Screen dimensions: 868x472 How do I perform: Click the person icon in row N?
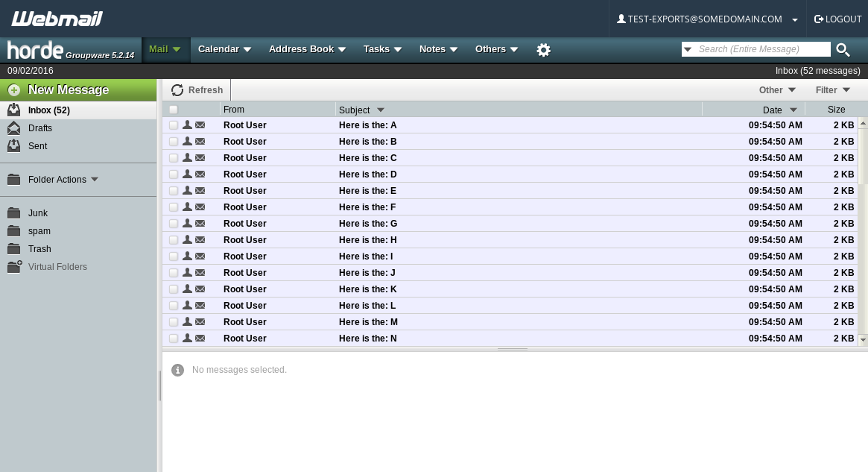coord(188,338)
